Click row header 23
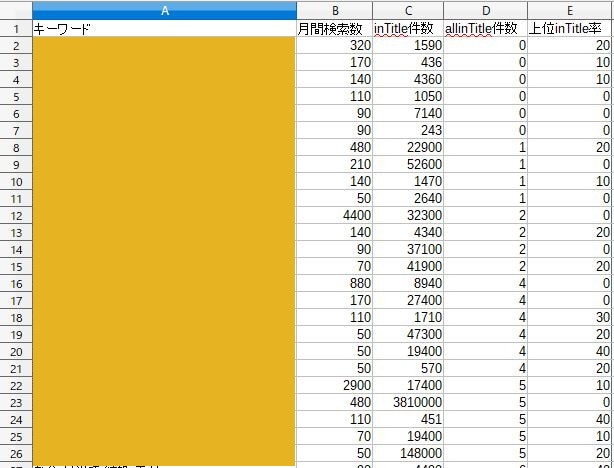Screen dimensions: 614x468 point(16,402)
